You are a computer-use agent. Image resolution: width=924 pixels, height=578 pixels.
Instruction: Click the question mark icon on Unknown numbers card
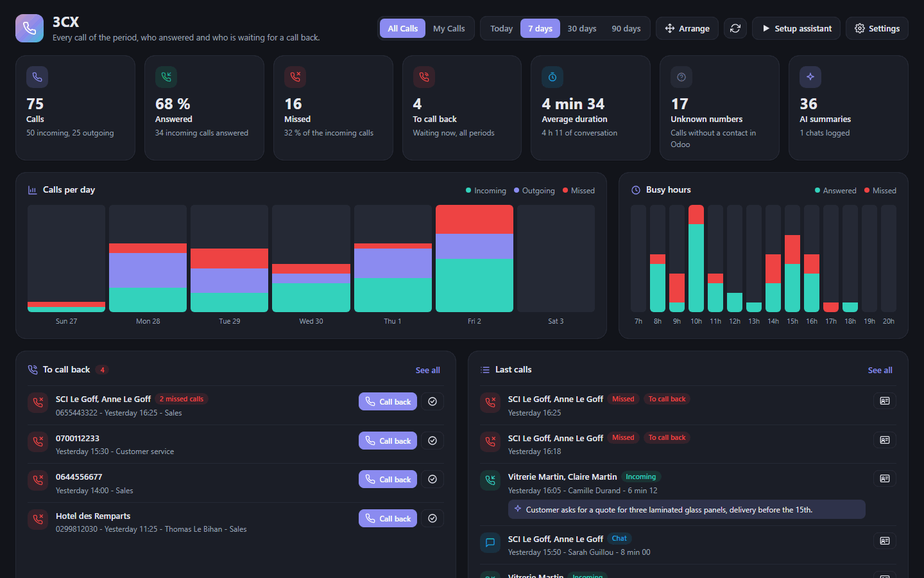pos(681,77)
